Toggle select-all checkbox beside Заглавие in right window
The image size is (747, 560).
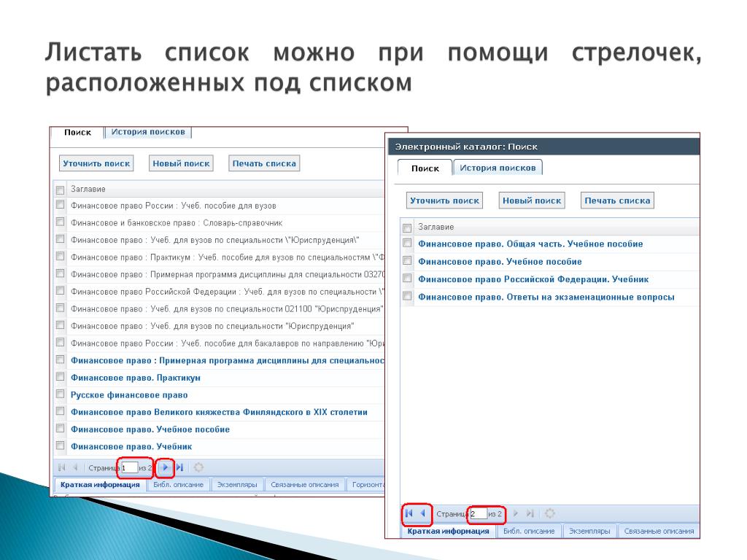(407, 227)
